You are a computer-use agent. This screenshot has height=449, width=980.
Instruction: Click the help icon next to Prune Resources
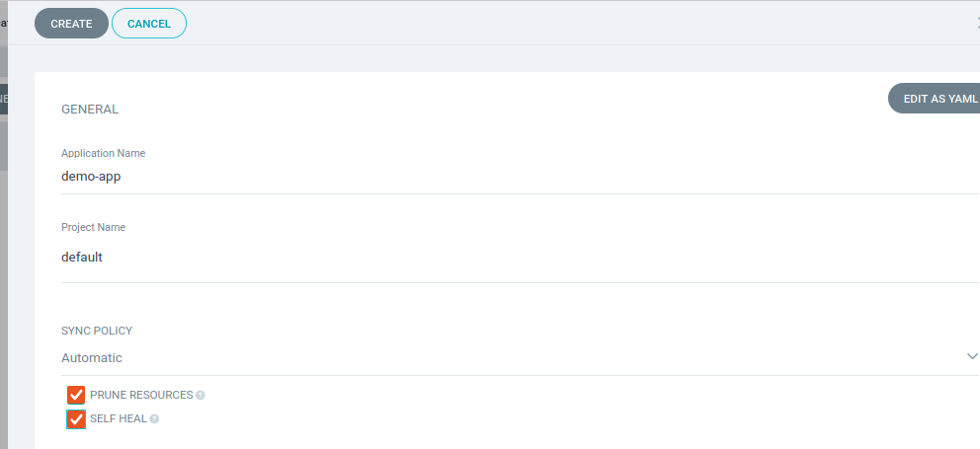pos(200,396)
